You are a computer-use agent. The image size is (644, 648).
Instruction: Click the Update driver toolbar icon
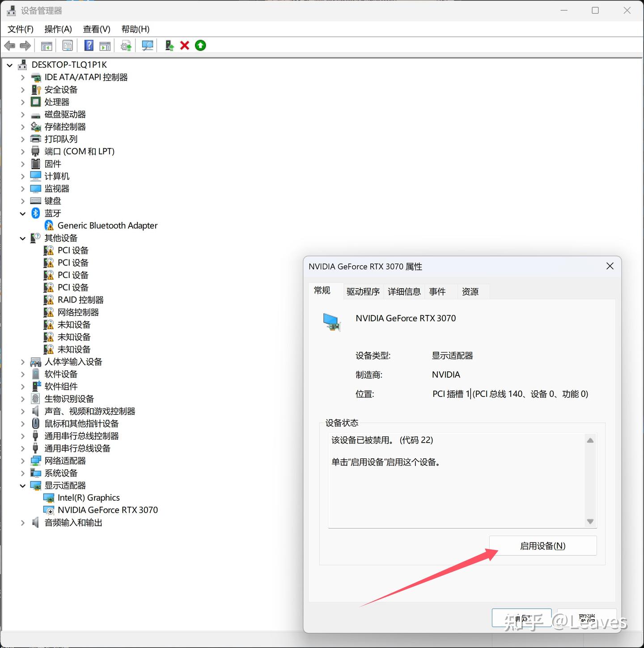126,46
